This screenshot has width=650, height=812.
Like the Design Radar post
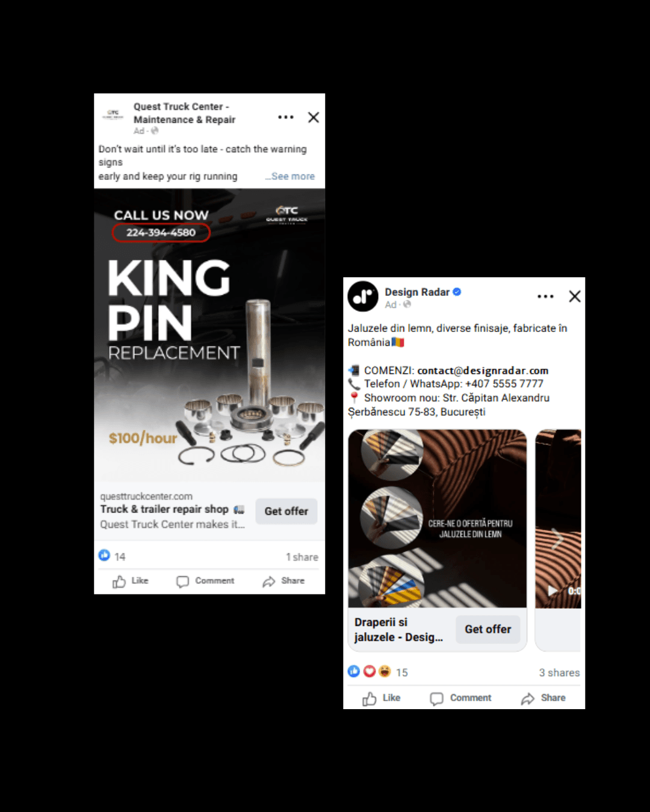point(381,698)
